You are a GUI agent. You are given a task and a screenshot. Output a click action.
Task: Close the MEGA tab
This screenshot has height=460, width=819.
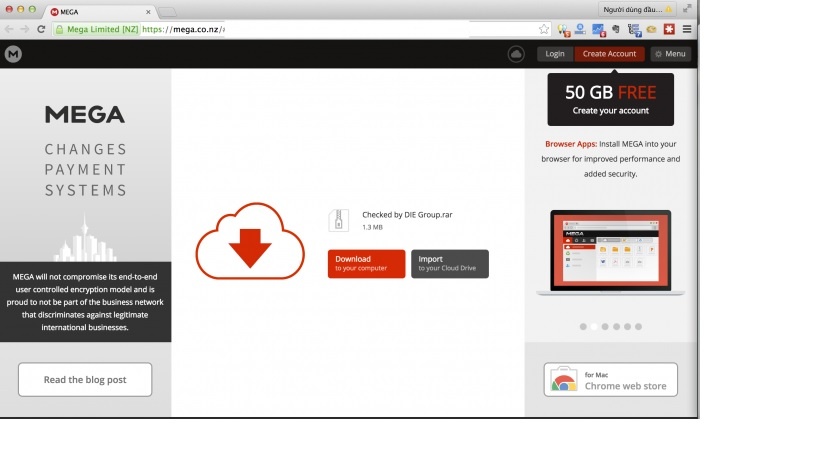coord(148,11)
